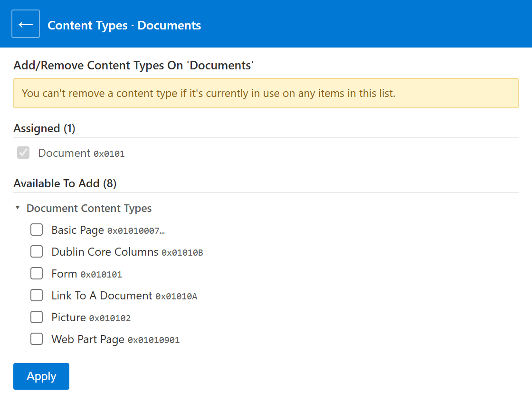
Task: Click the Link To A Document label
Action: pyautogui.click(x=102, y=296)
